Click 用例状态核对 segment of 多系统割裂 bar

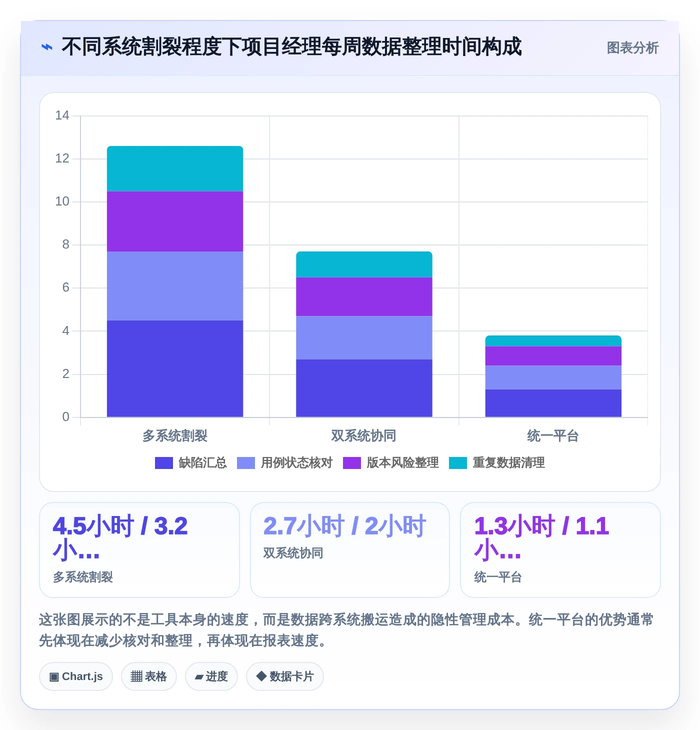click(175, 286)
